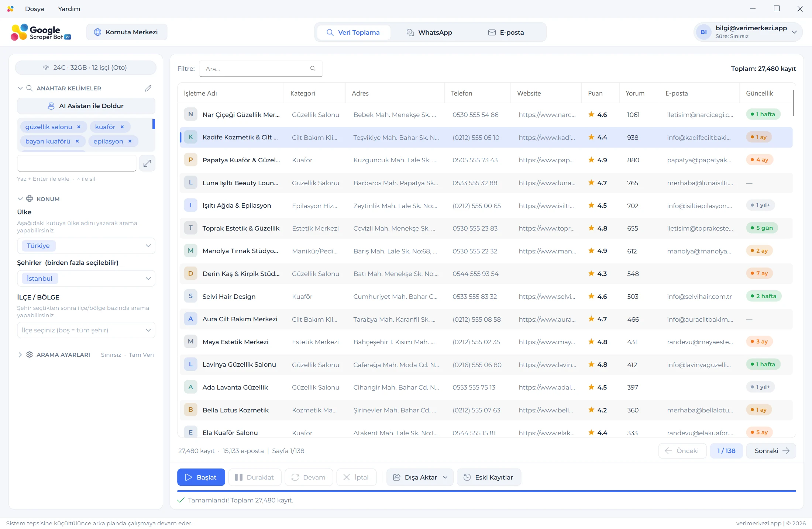Click the S avatar of Selvi Hair Design
This screenshot has width=812, height=529.
coord(190,296)
